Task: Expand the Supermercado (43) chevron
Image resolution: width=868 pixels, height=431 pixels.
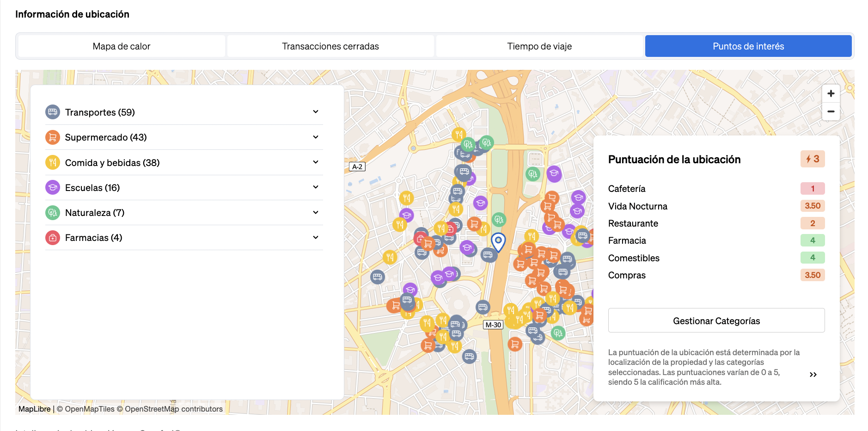Action: point(316,137)
